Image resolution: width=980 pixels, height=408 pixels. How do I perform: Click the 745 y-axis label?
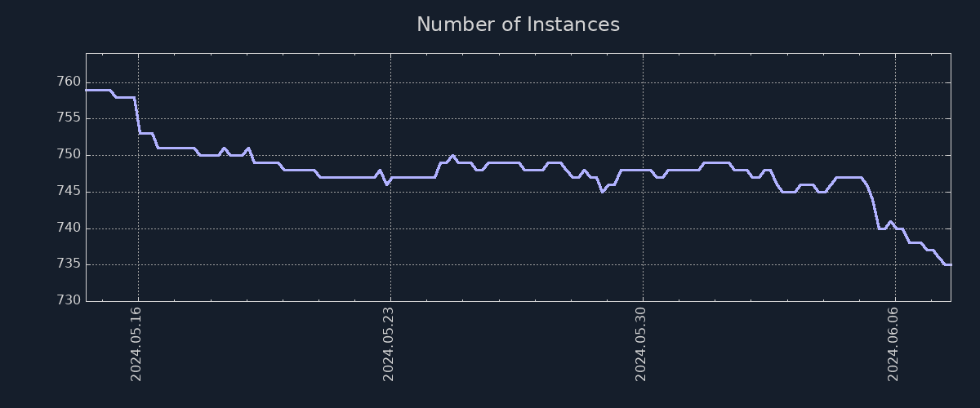[x=69, y=192]
